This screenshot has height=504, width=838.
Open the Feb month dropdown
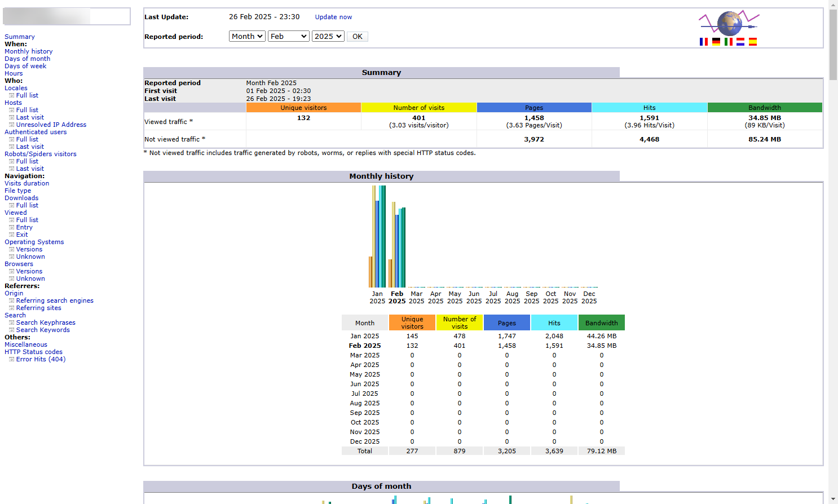click(x=288, y=36)
